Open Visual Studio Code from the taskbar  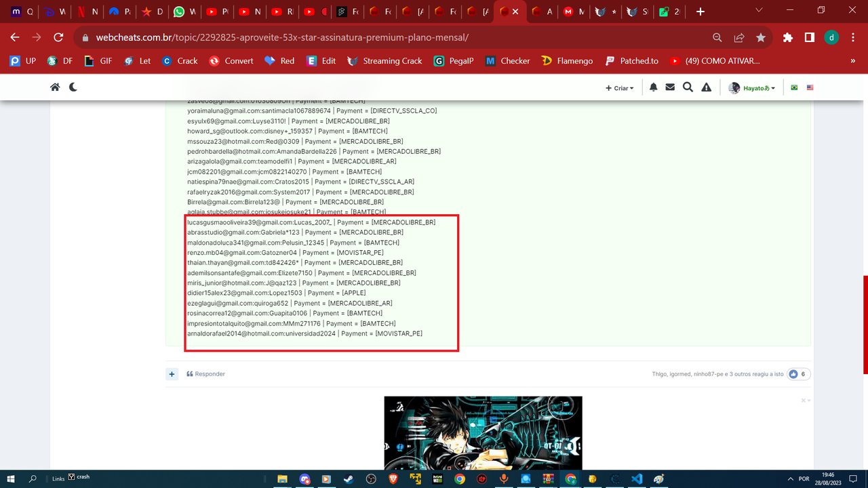point(636,479)
